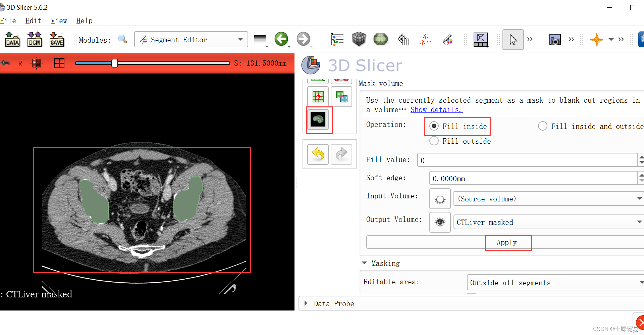Open the Help menu
644x335 pixels.
tap(84, 20)
